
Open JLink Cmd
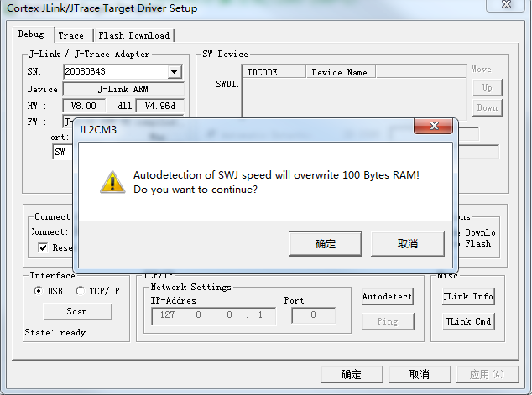(468, 321)
